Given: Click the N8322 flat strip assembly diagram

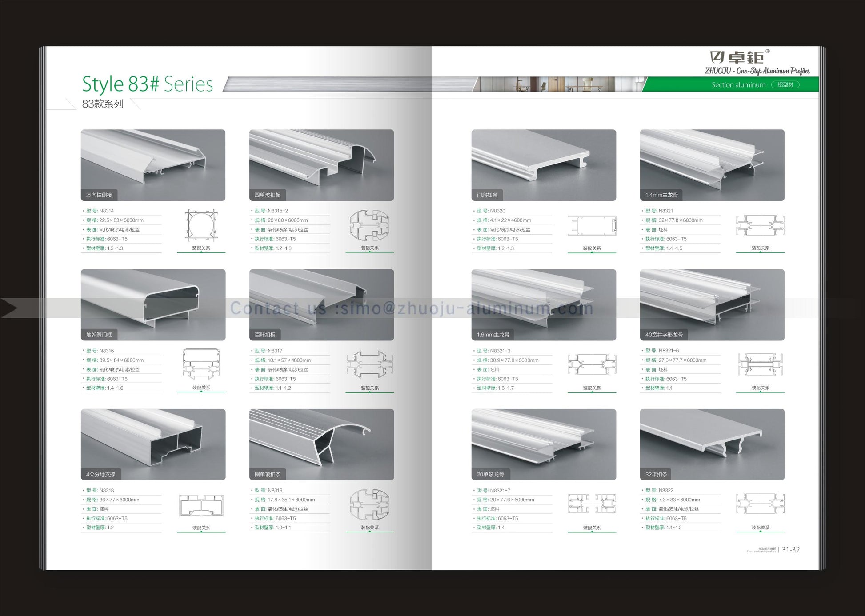Looking at the screenshot, I should click(x=760, y=504).
